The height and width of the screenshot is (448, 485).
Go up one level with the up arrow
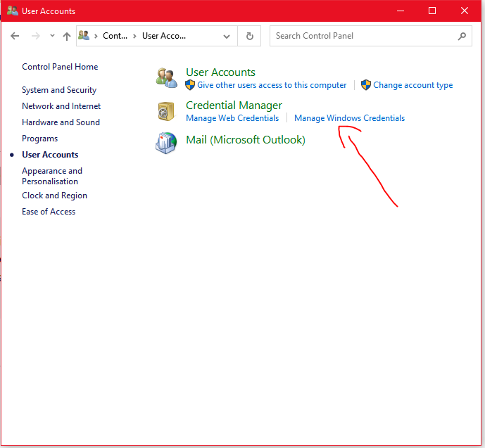(67, 36)
